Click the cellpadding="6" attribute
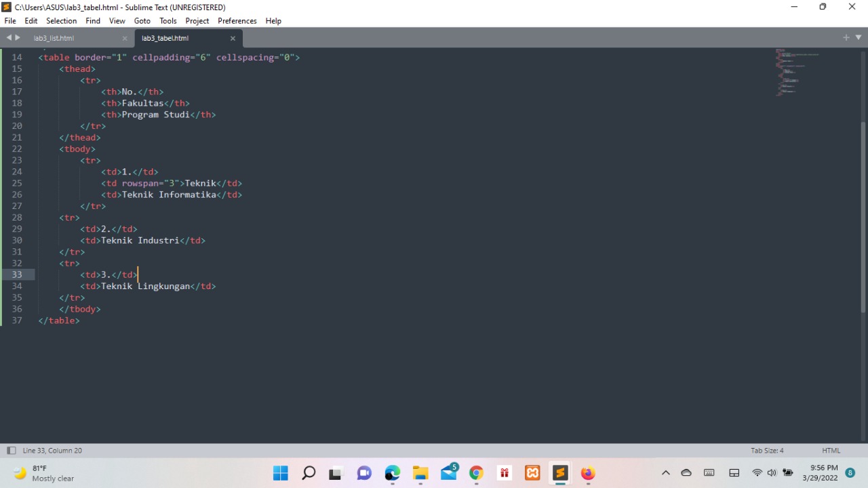The image size is (868, 488). (172, 58)
